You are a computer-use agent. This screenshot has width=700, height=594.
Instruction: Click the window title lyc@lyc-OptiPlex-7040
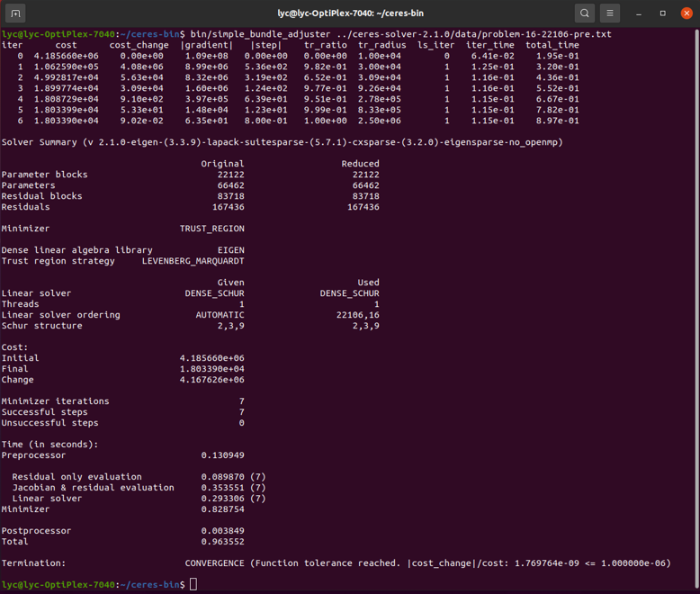pos(350,13)
